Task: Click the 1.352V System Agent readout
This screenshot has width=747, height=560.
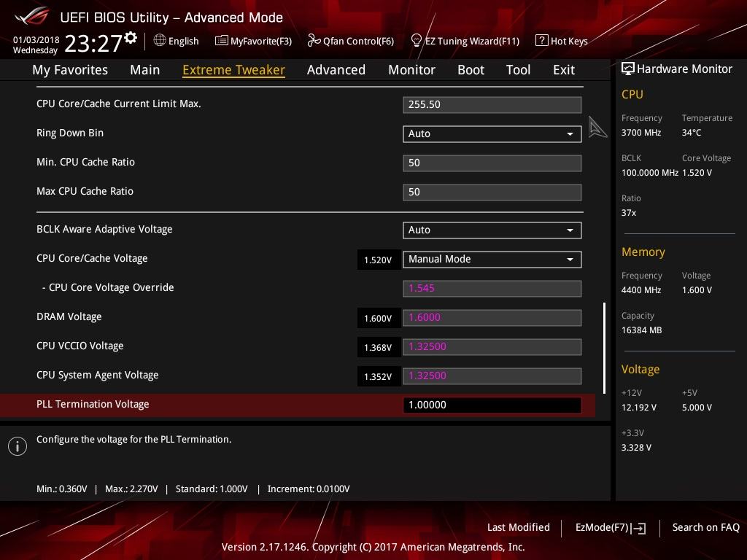Action: pyautogui.click(x=379, y=377)
